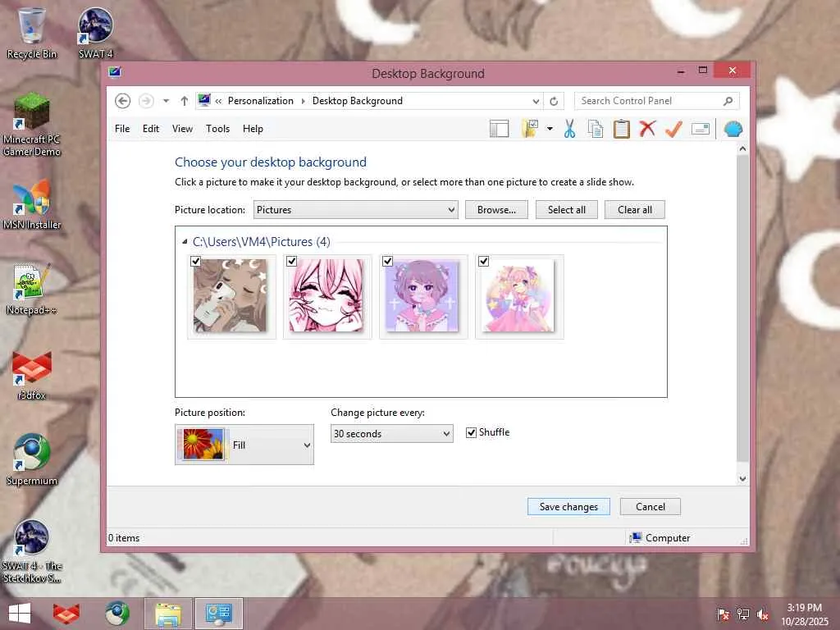Toggle the preview pane layout icon
Viewport: 840px width, 630px height.
point(500,129)
